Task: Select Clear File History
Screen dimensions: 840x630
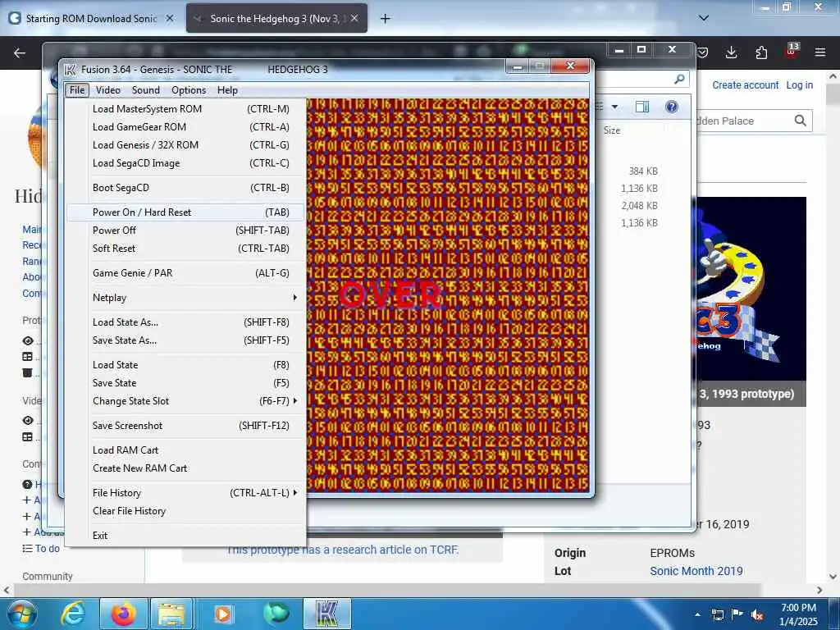Action: 185,511
